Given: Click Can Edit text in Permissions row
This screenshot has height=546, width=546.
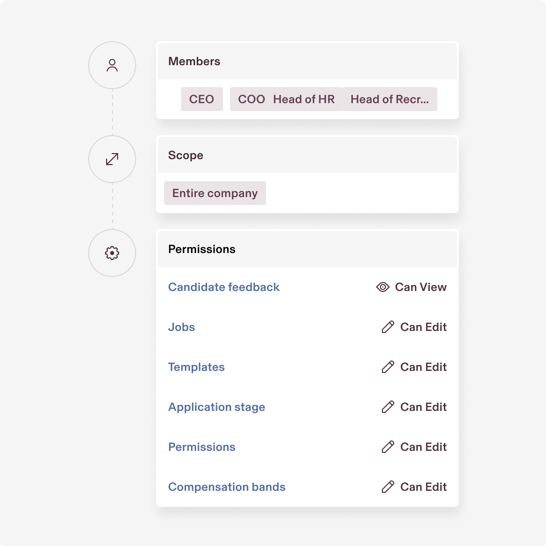Looking at the screenshot, I should pyautogui.click(x=423, y=447).
